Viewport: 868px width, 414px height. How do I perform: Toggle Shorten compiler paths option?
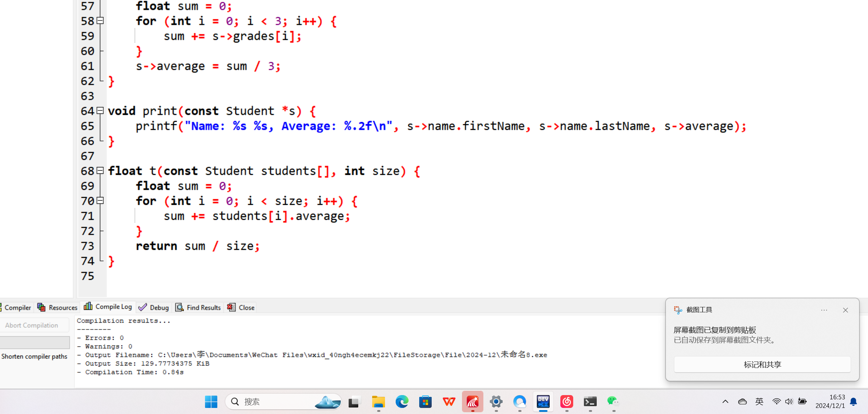[34, 356]
